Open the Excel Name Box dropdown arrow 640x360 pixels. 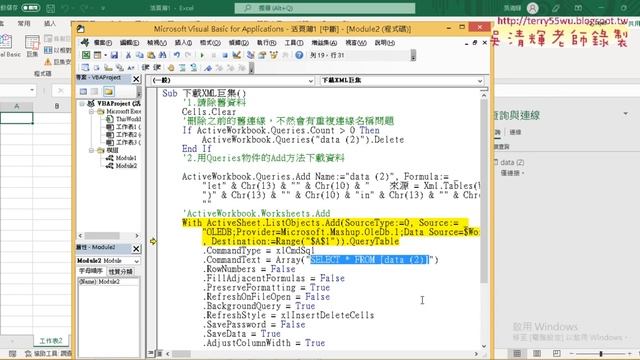(32, 90)
